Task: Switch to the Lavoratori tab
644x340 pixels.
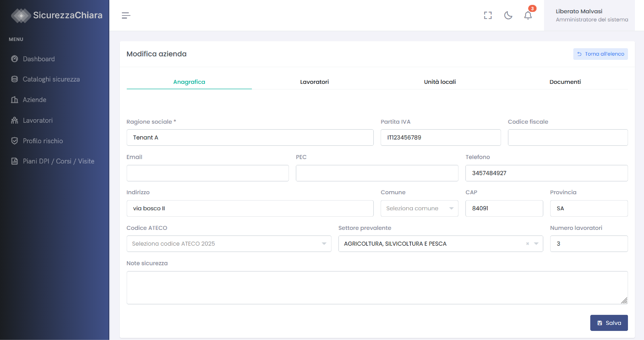Action: (314, 82)
